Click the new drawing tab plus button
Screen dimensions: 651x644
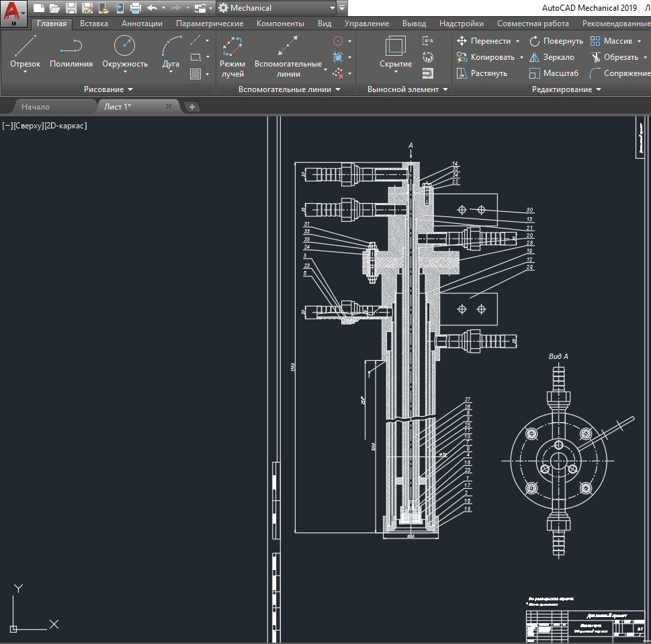191,107
